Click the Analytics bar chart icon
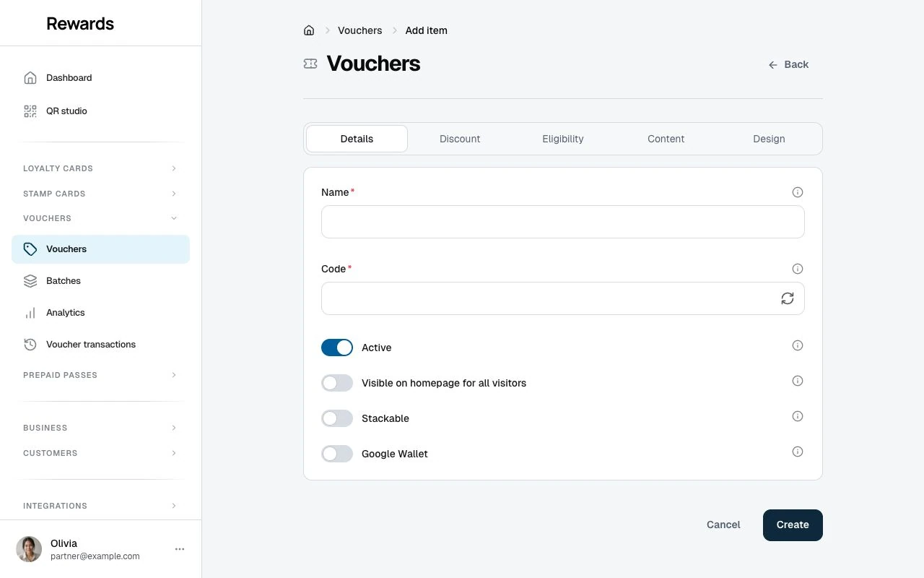Viewport: 924px width, 578px height. pyautogui.click(x=30, y=313)
